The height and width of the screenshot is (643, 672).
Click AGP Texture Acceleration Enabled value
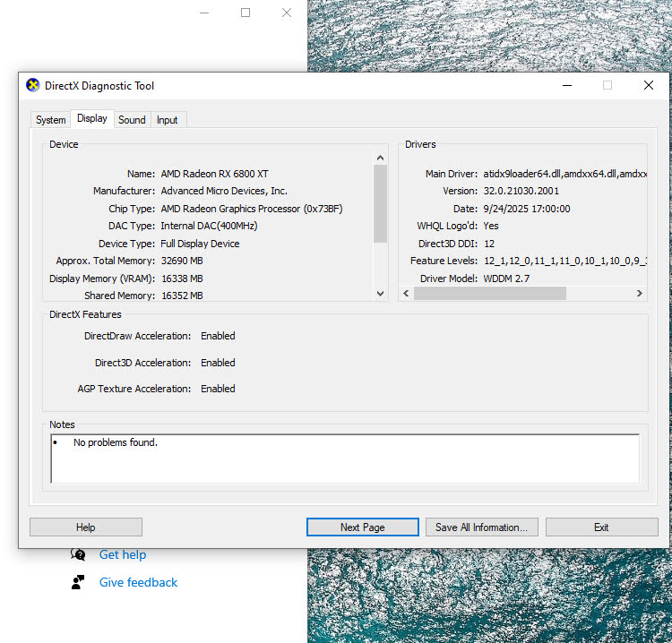click(x=218, y=389)
